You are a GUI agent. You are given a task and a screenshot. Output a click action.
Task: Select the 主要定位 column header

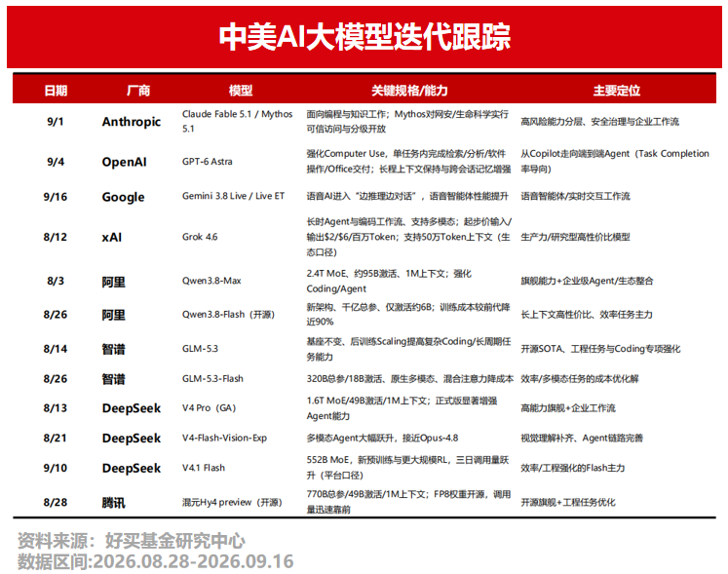click(617, 90)
